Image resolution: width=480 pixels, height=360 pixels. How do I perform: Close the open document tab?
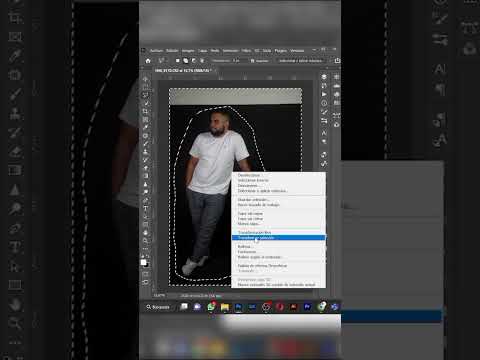[x=215, y=70]
